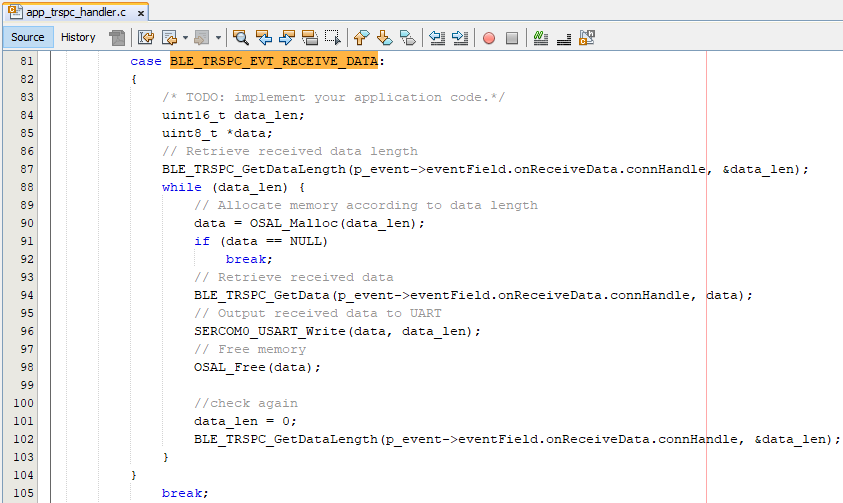Toggle a bookmark on the current line

(x=408, y=38)
